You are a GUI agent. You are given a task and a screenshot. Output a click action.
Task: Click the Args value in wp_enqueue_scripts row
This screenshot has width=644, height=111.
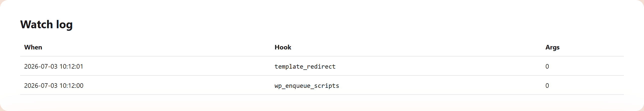[547, 86]
